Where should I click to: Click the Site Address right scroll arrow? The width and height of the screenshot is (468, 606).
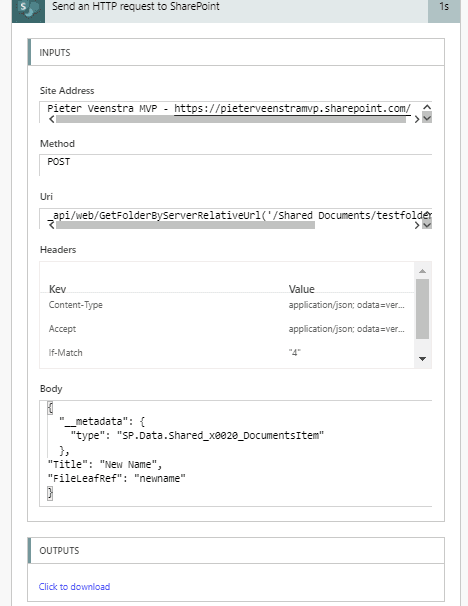click(x=417, y=119)
